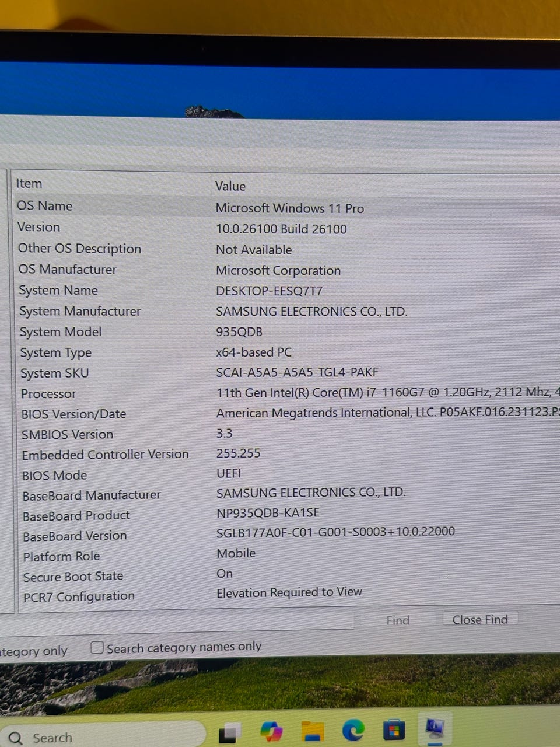Click the value 'UEFI'

(x=229, y=473)
